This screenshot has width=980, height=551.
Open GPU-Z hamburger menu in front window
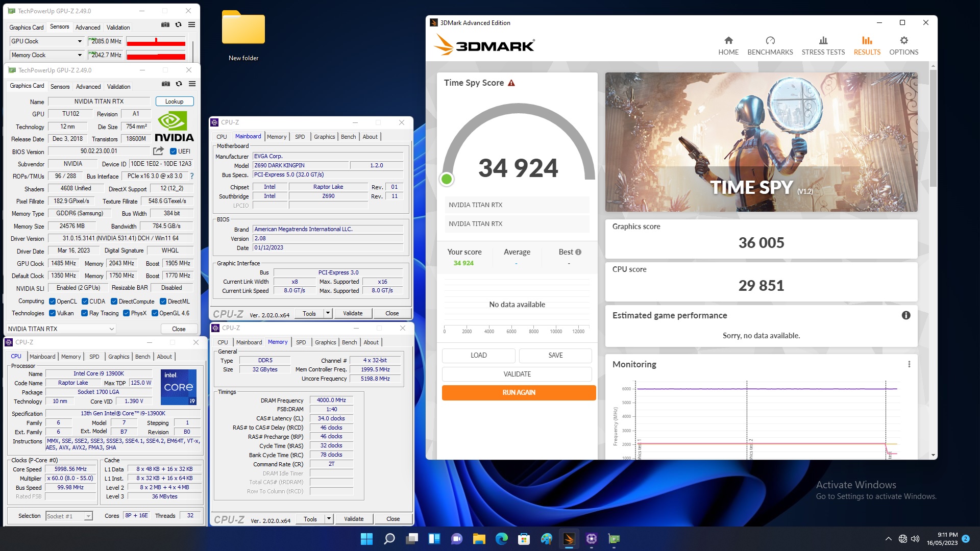click(192, 84)
